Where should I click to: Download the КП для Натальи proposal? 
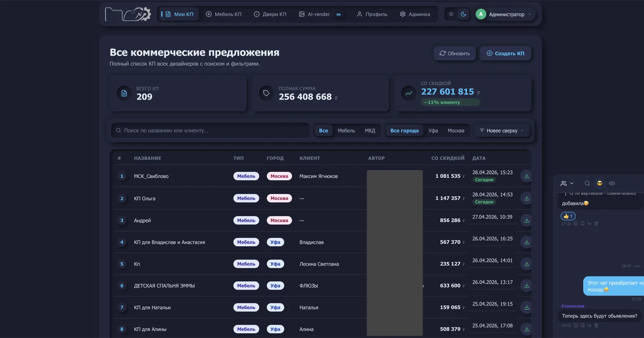[526, 307]
